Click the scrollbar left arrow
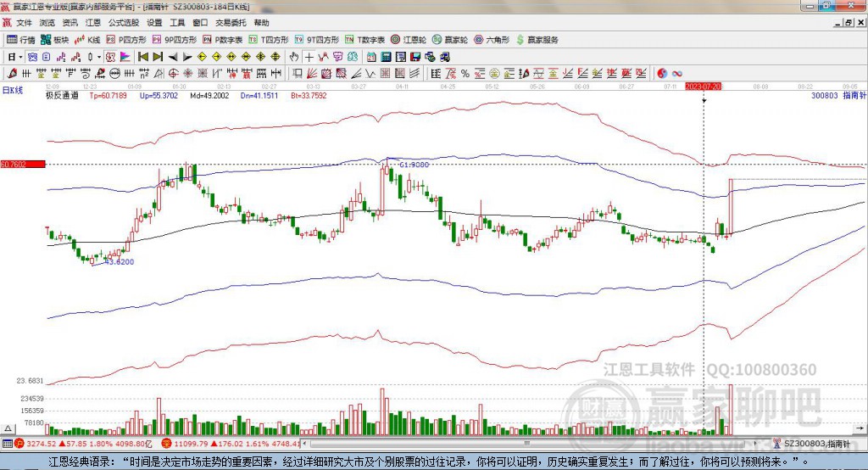 [304, 444]
